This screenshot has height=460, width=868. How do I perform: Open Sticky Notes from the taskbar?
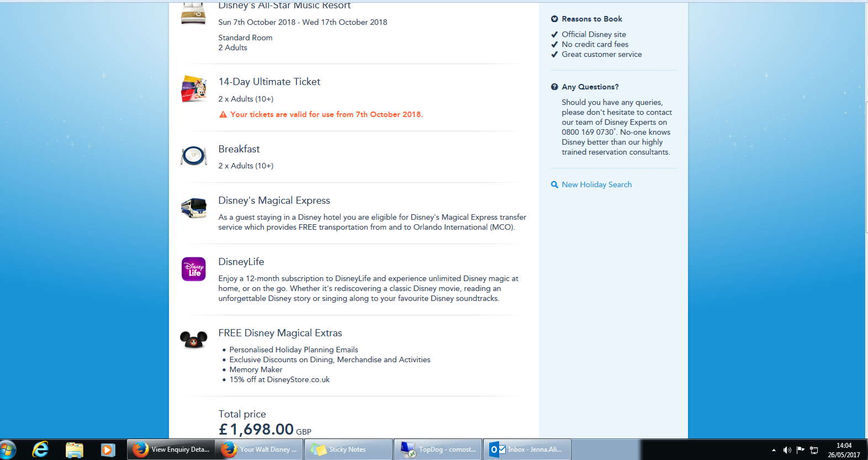(348, 450)
